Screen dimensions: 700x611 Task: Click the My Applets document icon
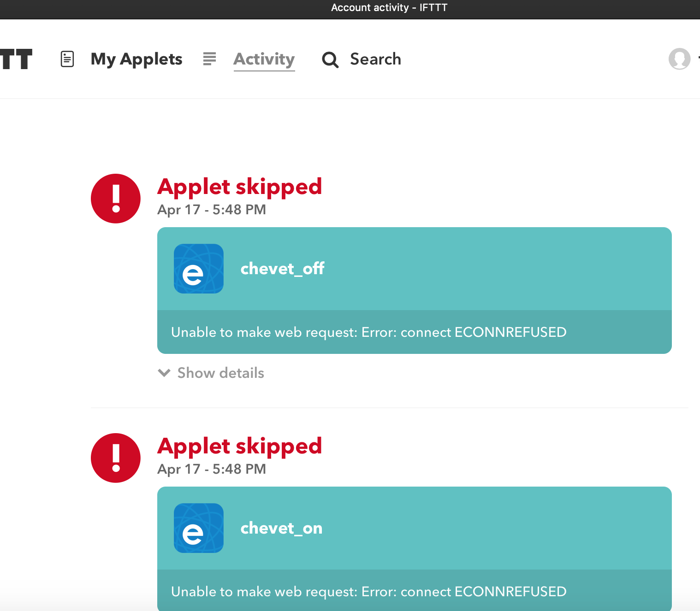67,59
